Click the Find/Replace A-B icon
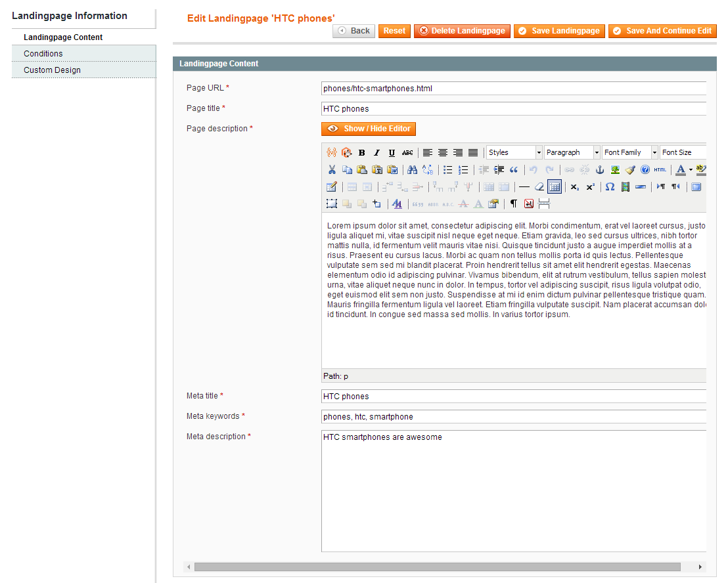 [428, 170]
